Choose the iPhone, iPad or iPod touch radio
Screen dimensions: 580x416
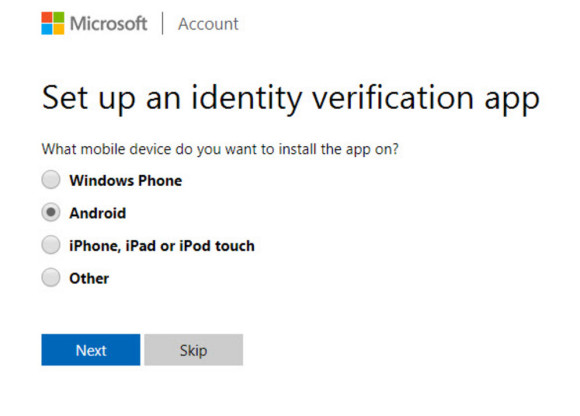(x=51, y=245)
